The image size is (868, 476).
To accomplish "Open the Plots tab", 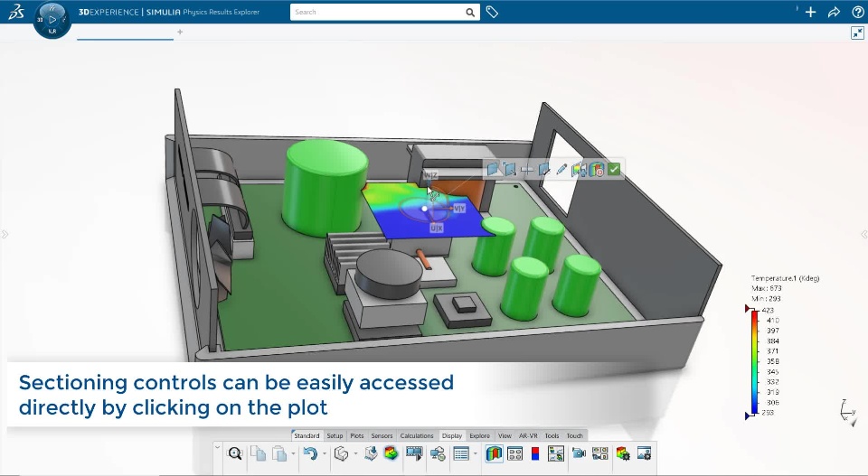I will [357, 435].
